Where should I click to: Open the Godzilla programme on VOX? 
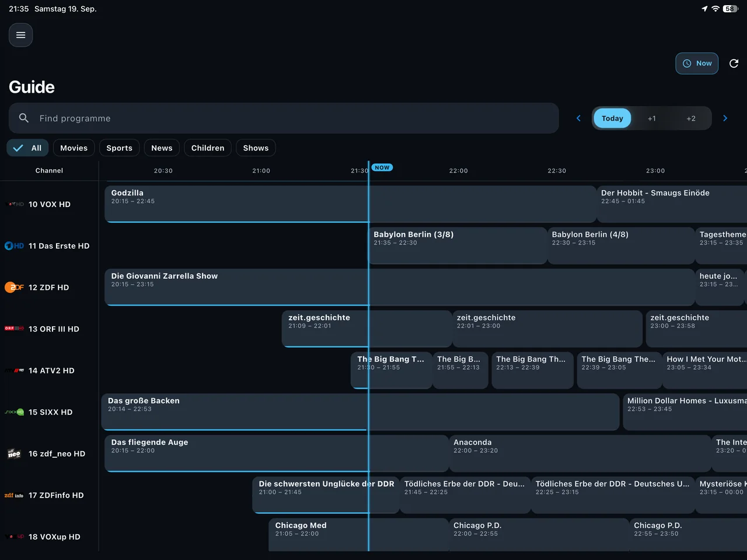pyautogui.click(x=351, y=204)
